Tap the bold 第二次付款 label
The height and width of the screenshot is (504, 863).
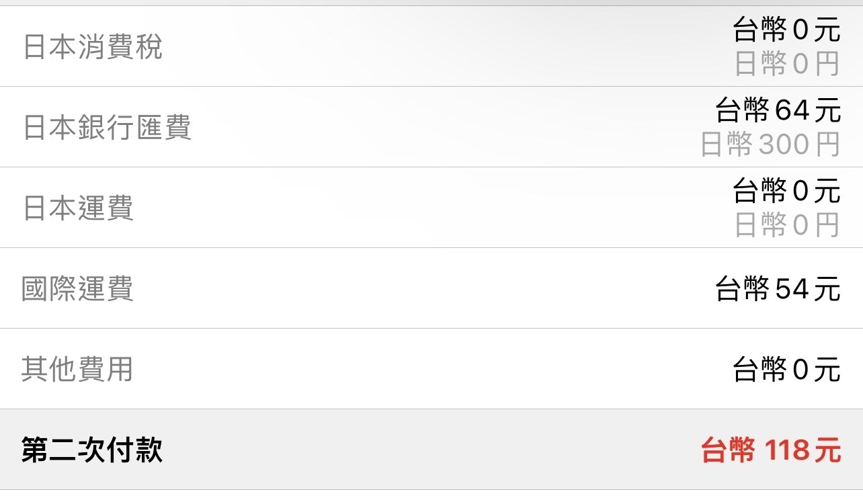pos(92,450)
